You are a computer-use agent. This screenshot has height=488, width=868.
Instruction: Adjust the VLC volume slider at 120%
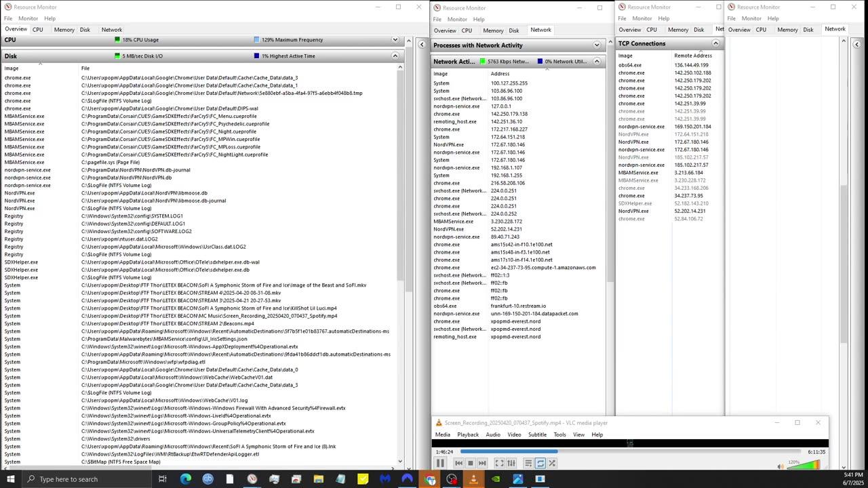(804, 465)
